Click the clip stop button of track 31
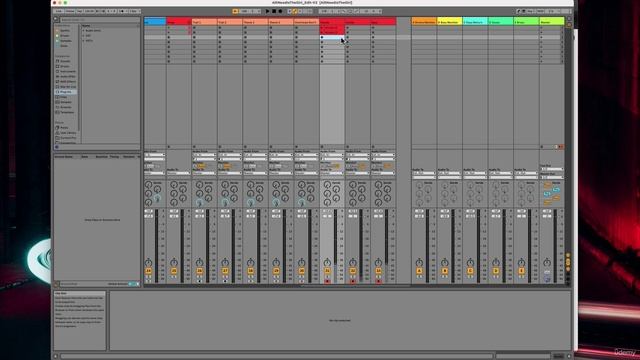The height and width of the screenshot is (360, 640). tap(322, 147)
